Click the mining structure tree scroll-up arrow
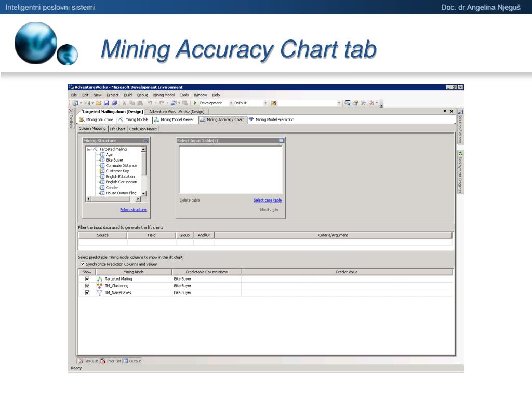Screen dimensions: 532x399 point(143,149)
